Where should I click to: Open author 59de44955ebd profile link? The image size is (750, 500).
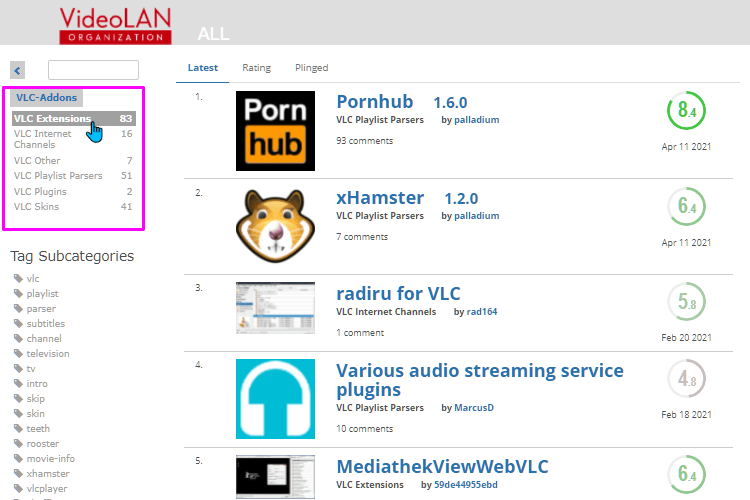466,485
